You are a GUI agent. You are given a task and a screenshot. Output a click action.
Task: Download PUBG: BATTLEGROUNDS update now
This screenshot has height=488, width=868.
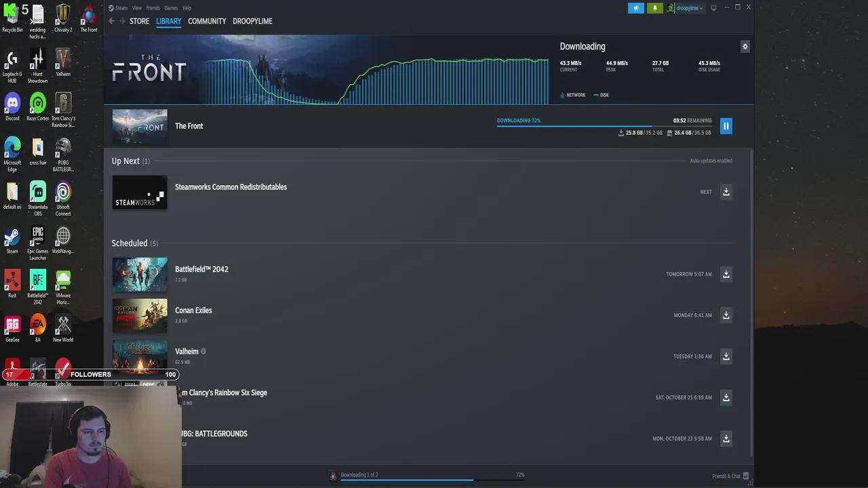point(726,439)
